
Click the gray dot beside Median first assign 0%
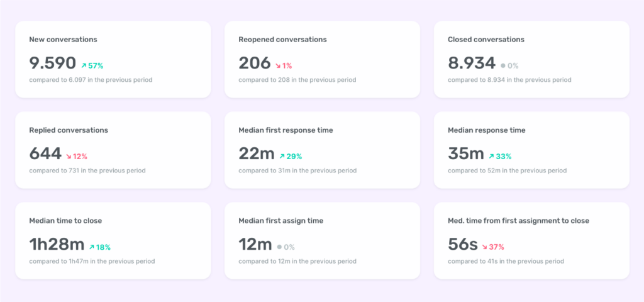click(279, 247)
